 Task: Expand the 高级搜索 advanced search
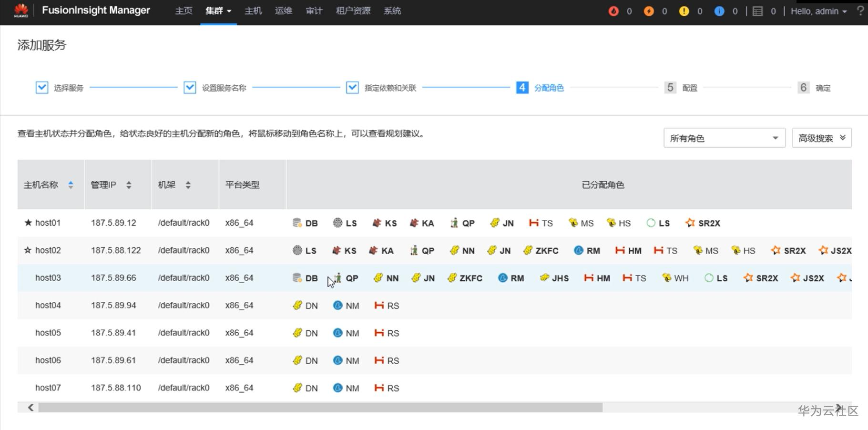click(x=822, y=138)
